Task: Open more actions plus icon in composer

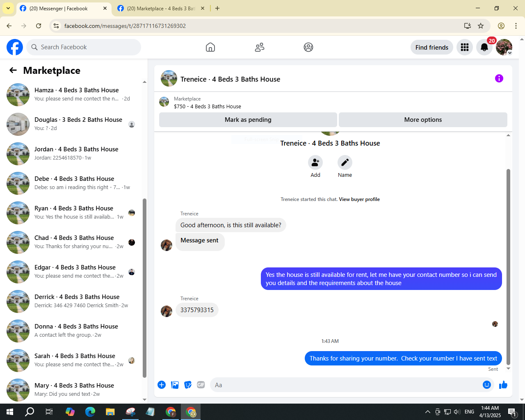Action: coord(162,385)
